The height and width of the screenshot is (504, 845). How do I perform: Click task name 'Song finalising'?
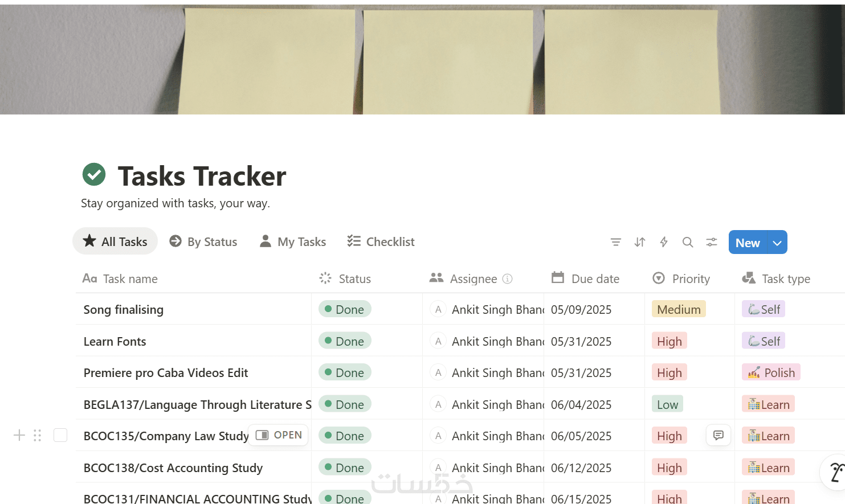124,310
